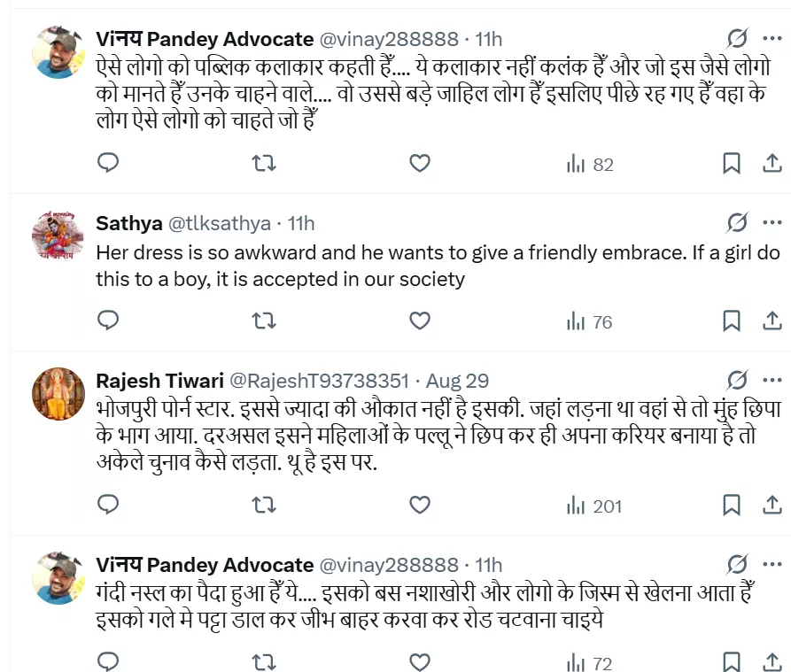Like Rajesh Tiwari's tweet
Screen dimensions: 791x672
(419, 506)
